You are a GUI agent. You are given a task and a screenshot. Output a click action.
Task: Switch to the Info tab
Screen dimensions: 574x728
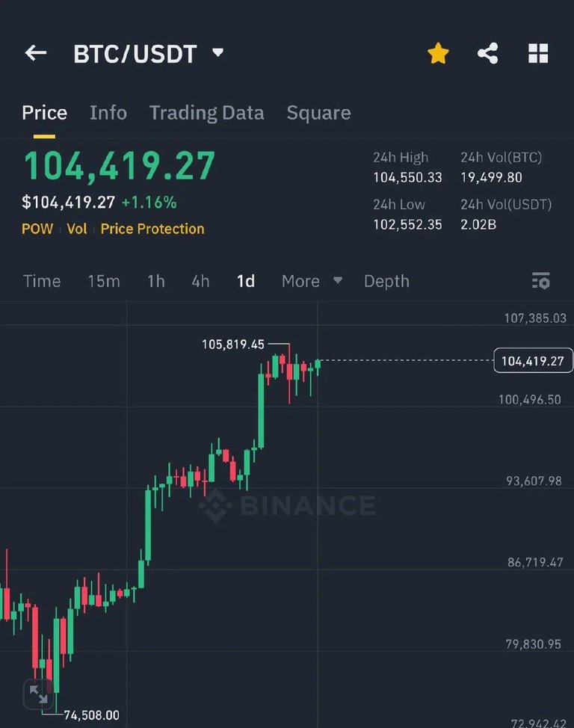(108, 113)
